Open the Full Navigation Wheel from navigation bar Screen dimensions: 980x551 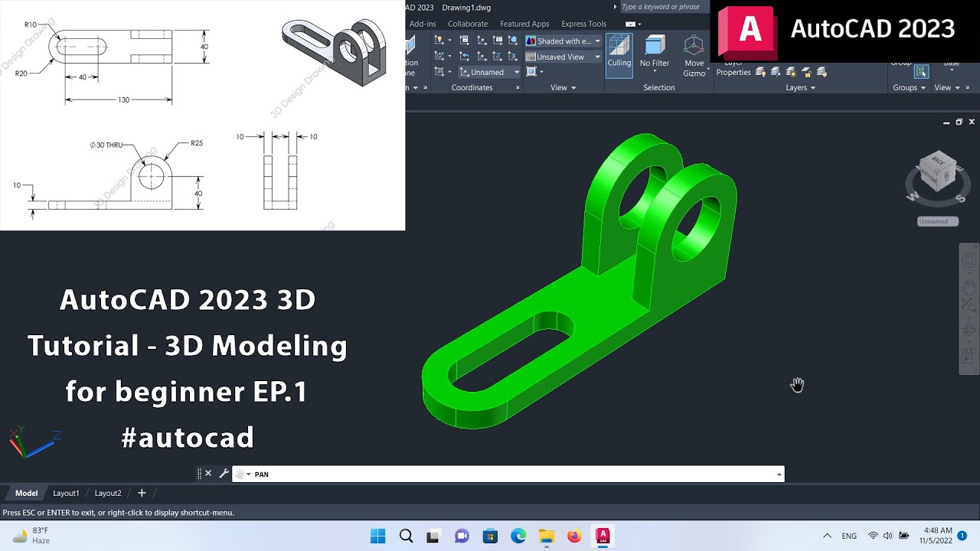pyautogui.click(x=969, y=261)
